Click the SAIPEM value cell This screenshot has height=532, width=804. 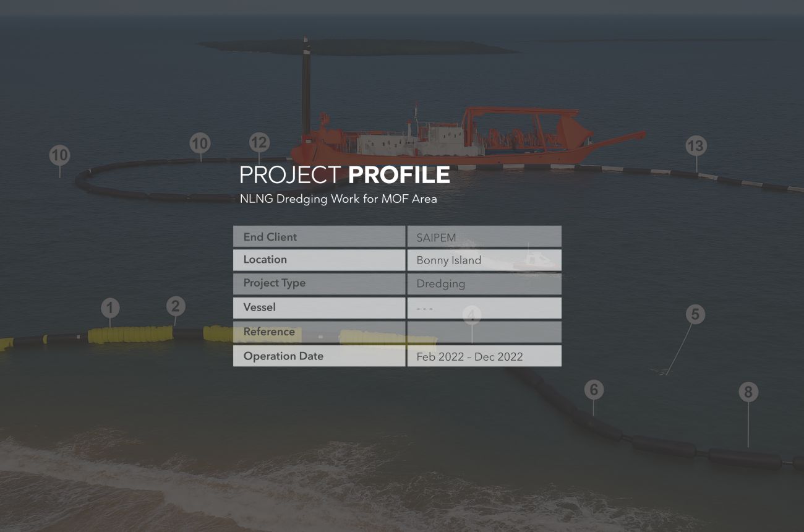(x=484, y=237)
